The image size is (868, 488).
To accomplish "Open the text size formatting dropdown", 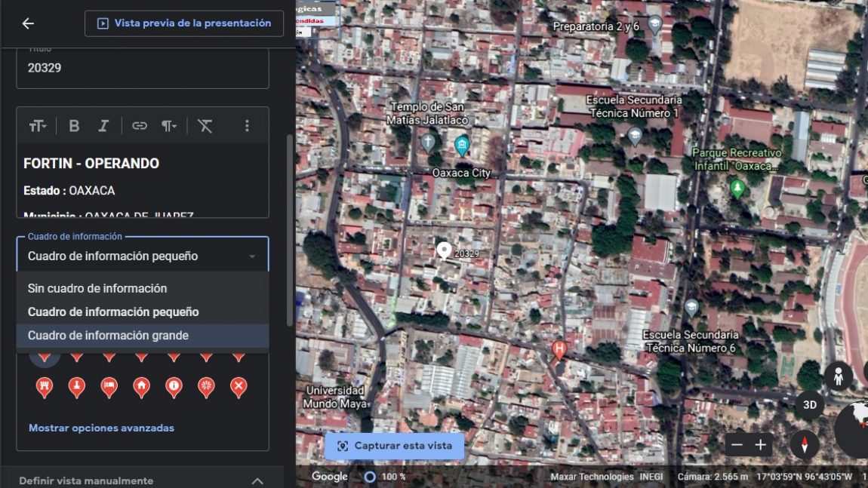I will click(x=38, y=126).
